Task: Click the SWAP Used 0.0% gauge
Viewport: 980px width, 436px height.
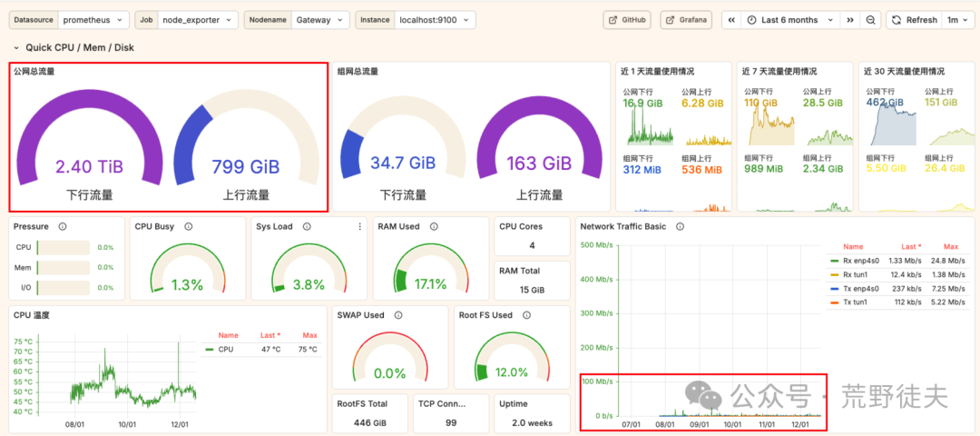Action: (390, 358)
